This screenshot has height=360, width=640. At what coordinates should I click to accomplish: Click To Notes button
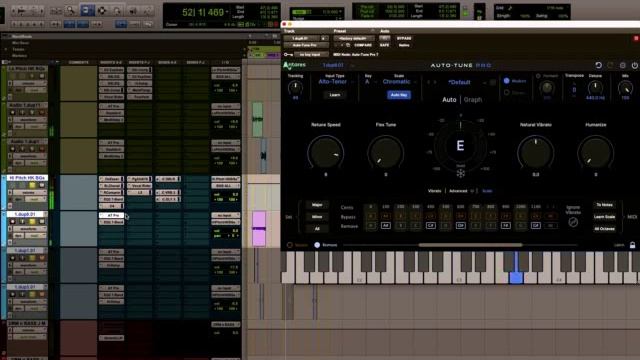[x=604, y=205]
